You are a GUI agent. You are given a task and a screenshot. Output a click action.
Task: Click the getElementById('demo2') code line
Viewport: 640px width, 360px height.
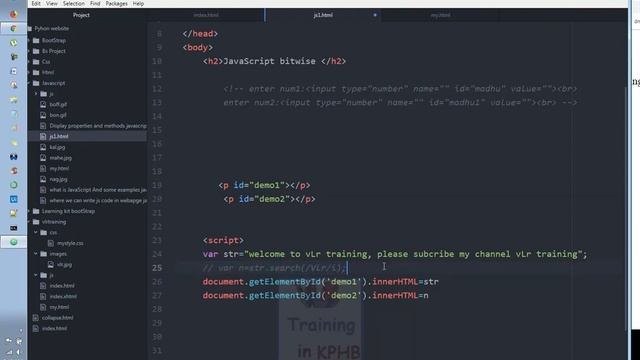tap(316, 296)
